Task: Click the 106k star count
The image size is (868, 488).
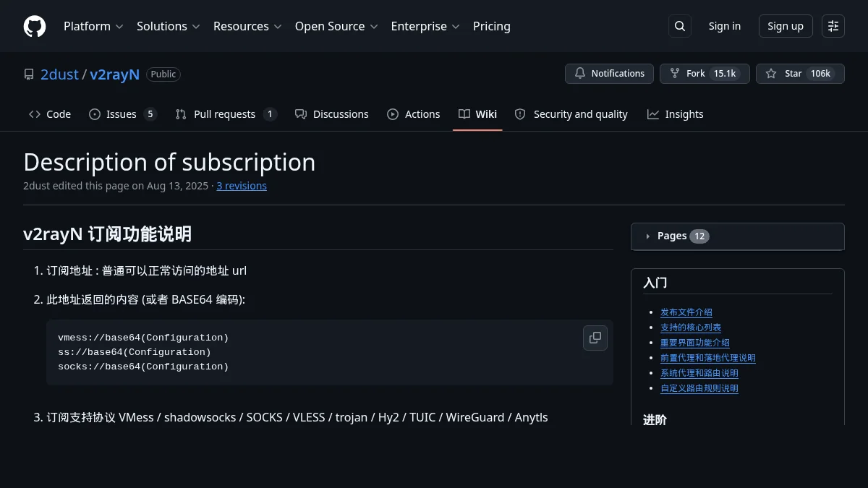Action: [820, 74]
